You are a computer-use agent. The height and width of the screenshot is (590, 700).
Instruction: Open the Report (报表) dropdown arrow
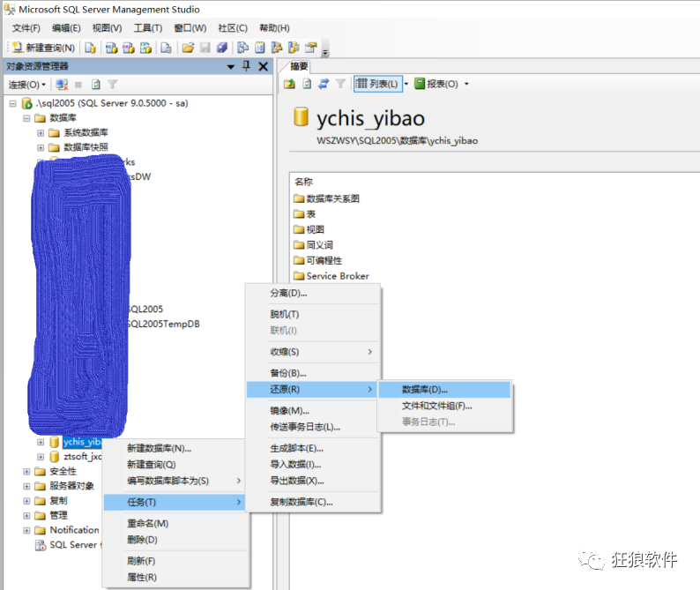coord(466,84)
